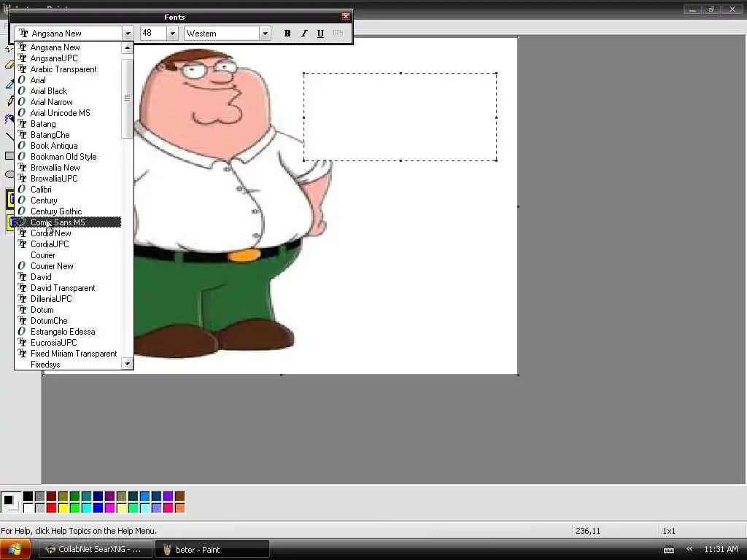747x560 pixels.
Task: Click the TrueType icon beside DotumChe
Action: (22, 321)
